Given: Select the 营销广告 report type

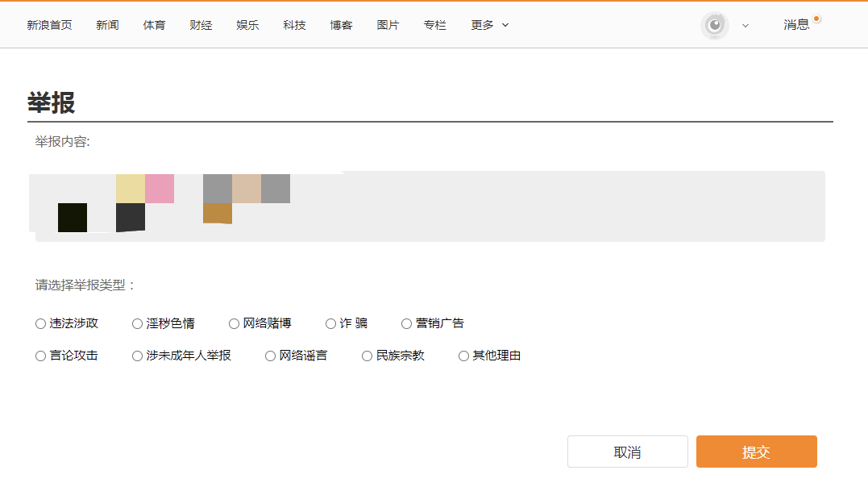Looking at the screenshot, I should click(x=406, y=323).
